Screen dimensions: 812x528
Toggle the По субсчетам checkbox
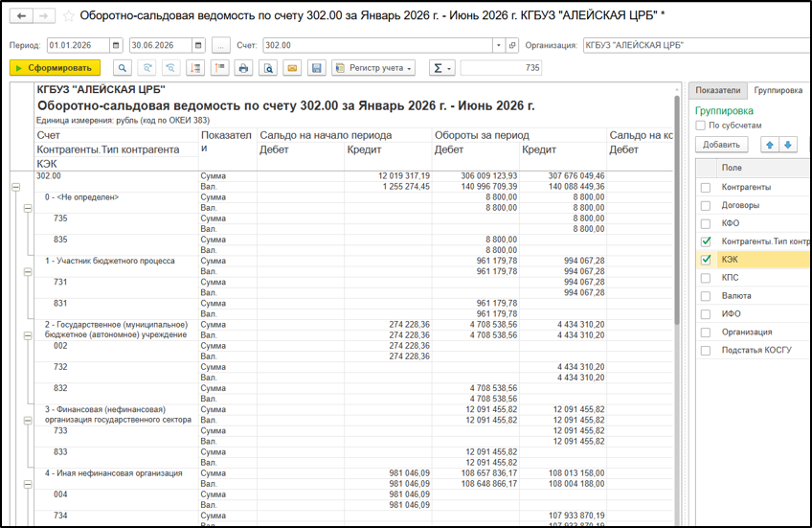[x=701, y=126]
